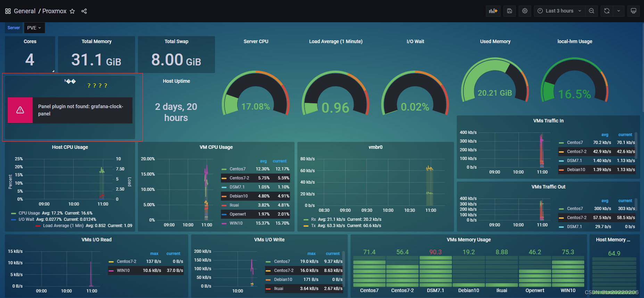Open the Host CPU Usage panel title menu
Viewport: 644px width, 298px height.
70,147
